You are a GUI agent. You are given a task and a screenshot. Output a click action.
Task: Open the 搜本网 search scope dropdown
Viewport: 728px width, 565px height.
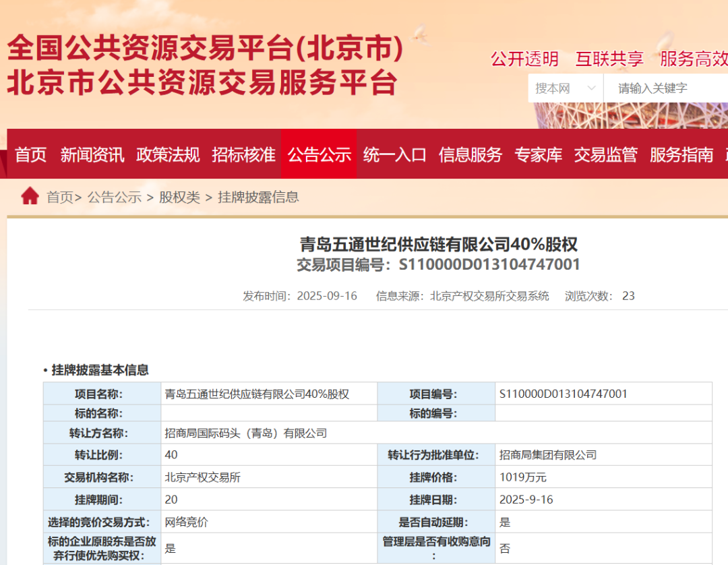tap(566, 88)
